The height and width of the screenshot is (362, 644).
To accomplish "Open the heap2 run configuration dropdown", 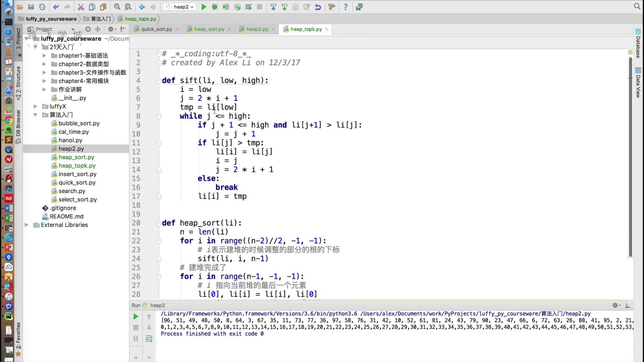I will pos(179,7).
